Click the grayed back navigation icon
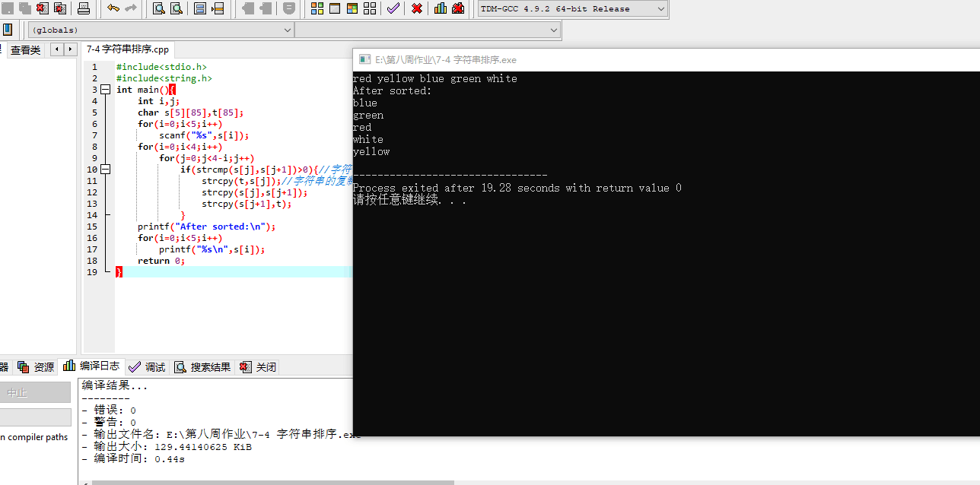 tap(248, 8)
